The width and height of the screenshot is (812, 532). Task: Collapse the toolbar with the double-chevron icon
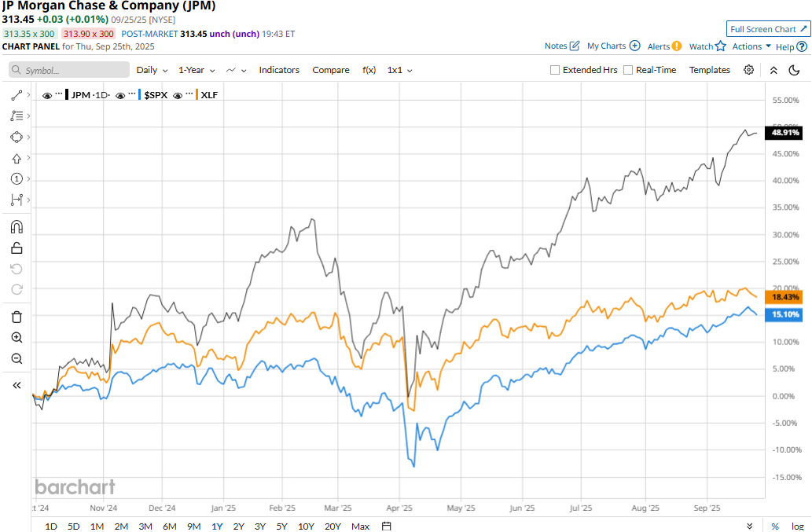tap(773, 71)
